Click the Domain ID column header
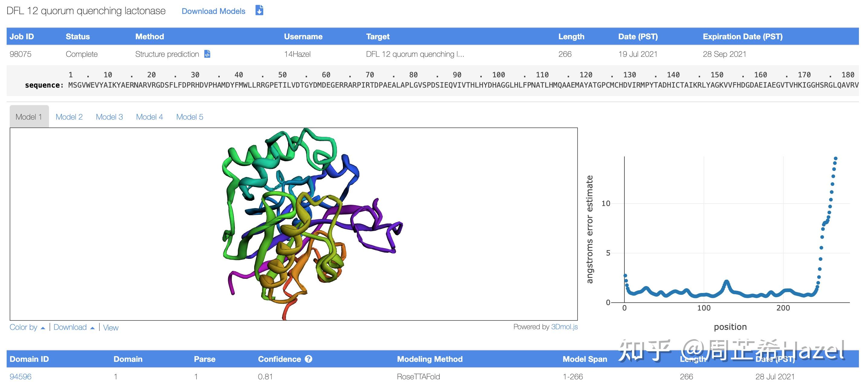 click(29, 359)
